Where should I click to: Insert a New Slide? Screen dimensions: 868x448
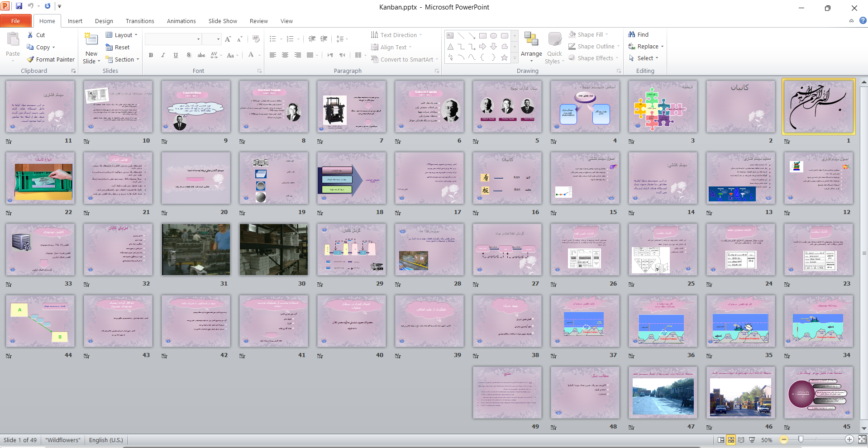pos(91,48)
